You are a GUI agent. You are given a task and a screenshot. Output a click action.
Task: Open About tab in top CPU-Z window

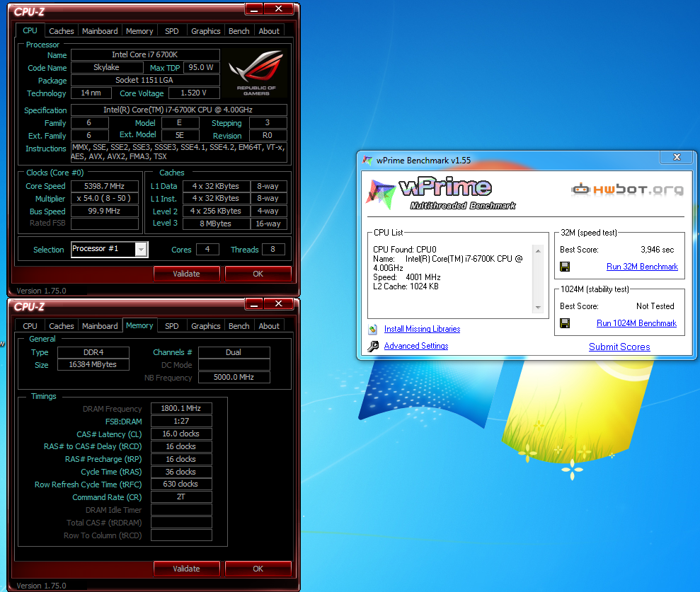[x=269, y=31]
